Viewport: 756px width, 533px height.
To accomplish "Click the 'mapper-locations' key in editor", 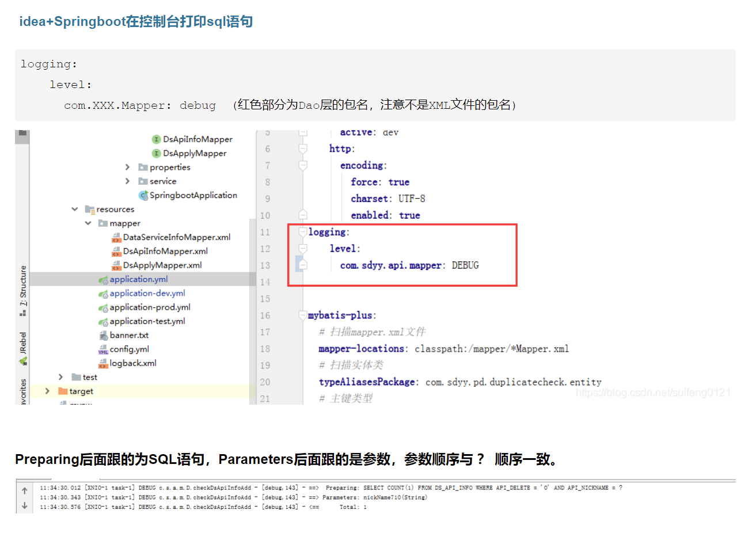I will pos(362,349).
